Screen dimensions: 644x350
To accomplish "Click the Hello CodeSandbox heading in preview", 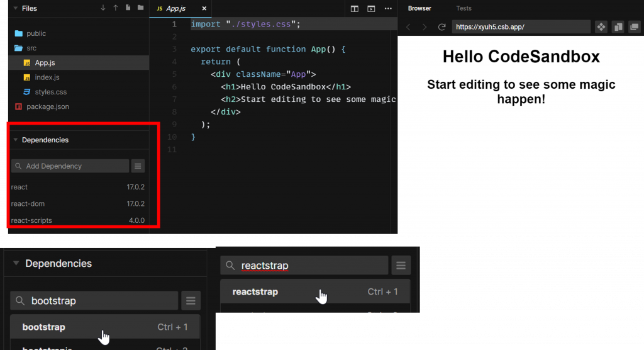I will click(x=521, y=57).
